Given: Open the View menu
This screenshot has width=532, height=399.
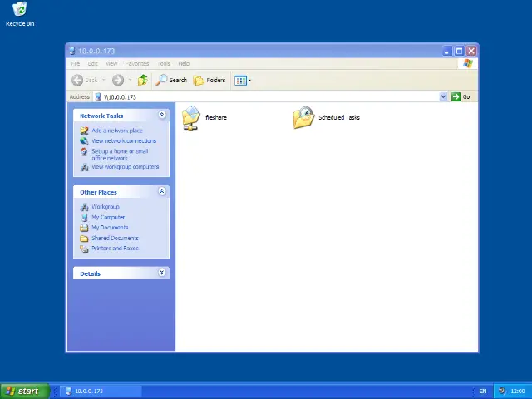Looking at the screenshot, I should (111, 64).
